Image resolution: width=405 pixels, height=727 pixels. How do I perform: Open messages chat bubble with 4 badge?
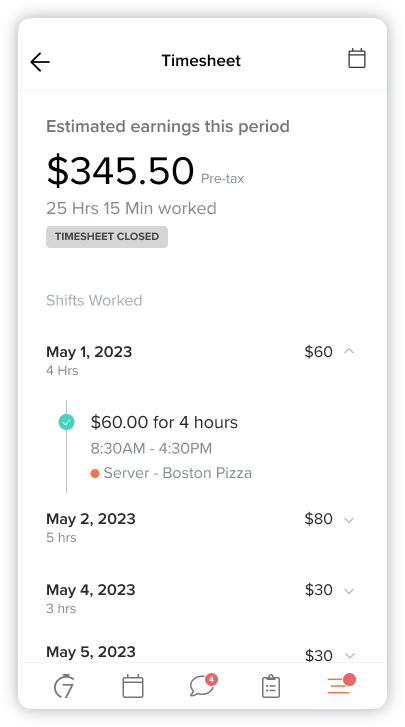coord(203,685)
